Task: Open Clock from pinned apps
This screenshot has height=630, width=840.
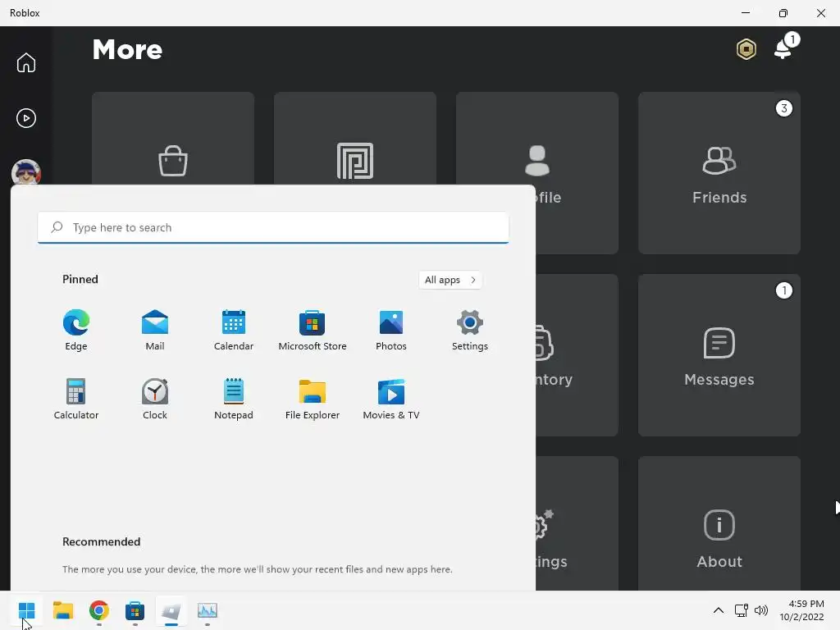Action: 155,399
